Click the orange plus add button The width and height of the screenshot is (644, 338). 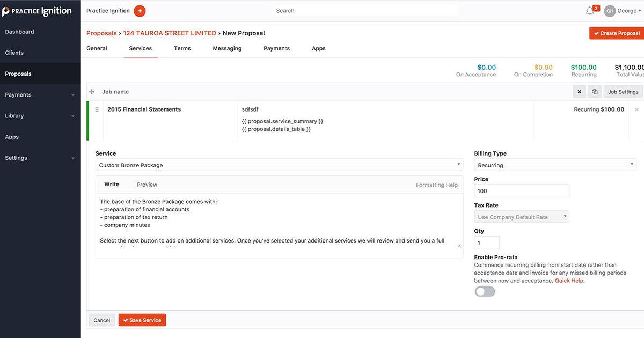pyautogui.click(x=140, y=11)
